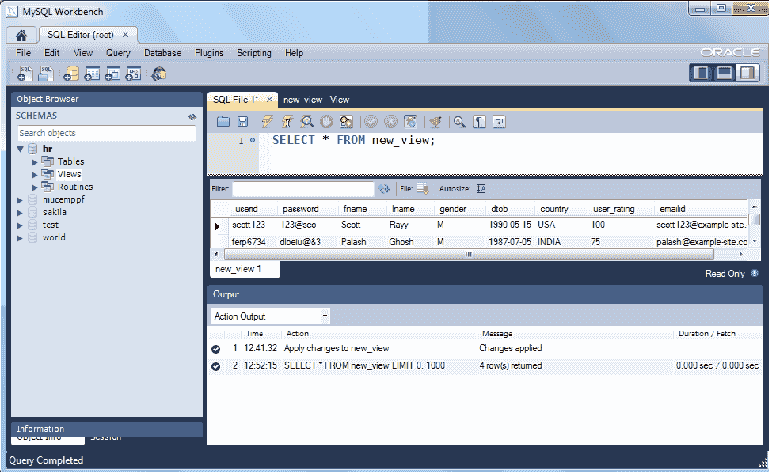The width and height of the screenshot is (769, 472).
Task: Toggle the right sidebar panel visibility
Action: click(747, 73)
